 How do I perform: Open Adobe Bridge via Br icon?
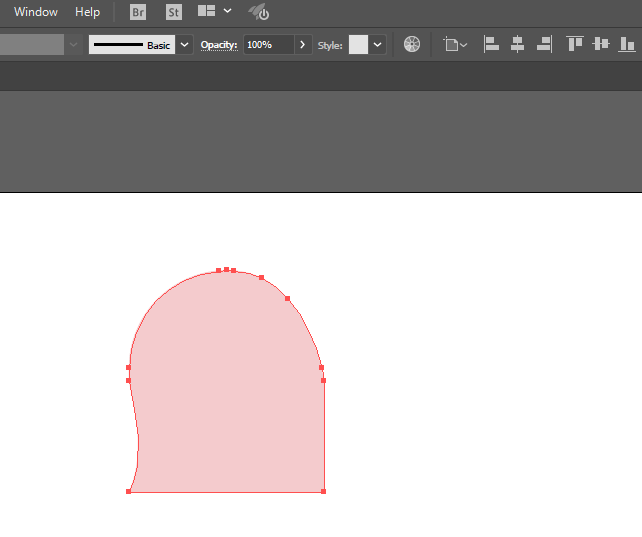click(x=138, y=12)
